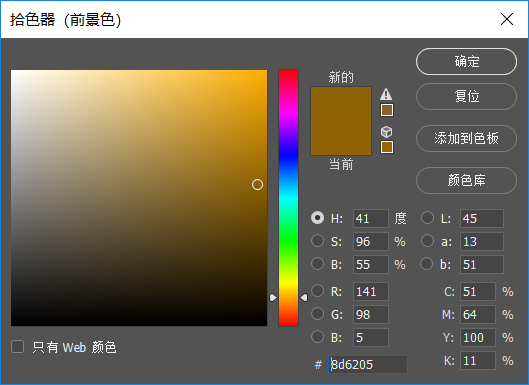Select the Lab a radio button
This screenshot has width=529, height=385.
427,241
